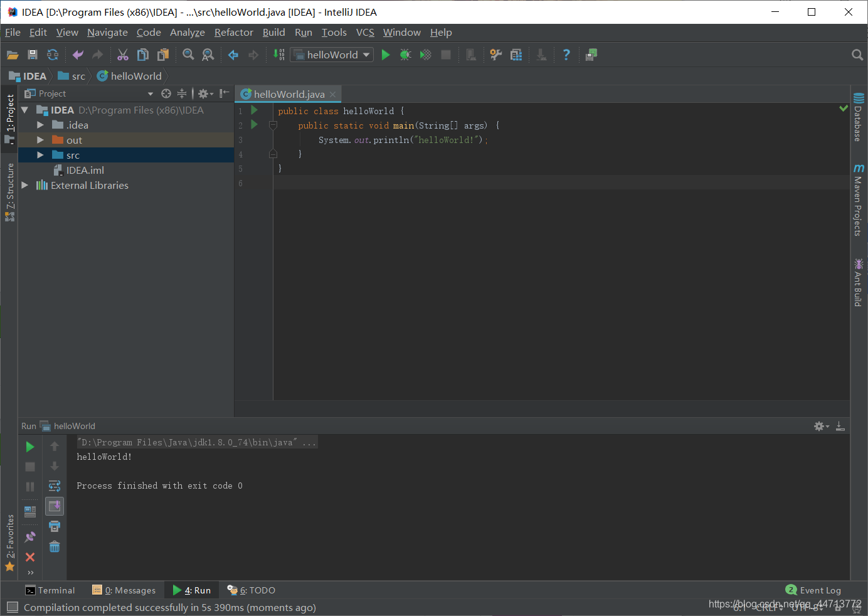The image size is (868, 616).
Task: Open Project Structure toolbar icon
Action: (516, 55)
